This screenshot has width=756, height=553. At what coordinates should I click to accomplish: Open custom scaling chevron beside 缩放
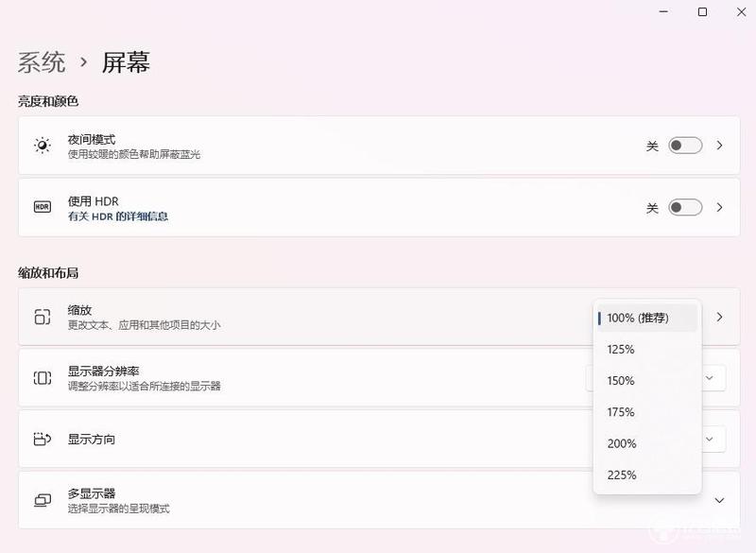click(x=719, y=317)
